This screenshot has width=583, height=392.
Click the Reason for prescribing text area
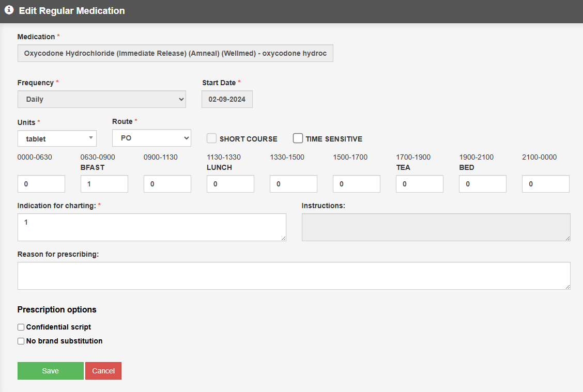[x=294, y=276]
